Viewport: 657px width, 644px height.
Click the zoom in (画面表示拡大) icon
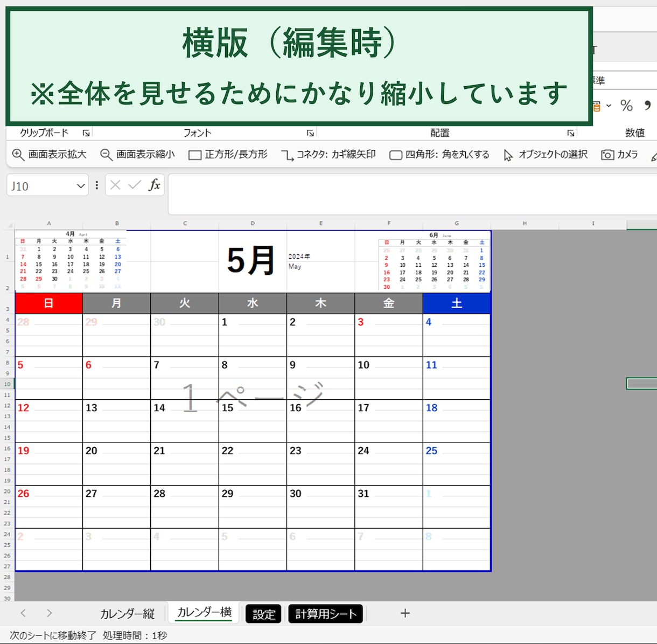18,155
